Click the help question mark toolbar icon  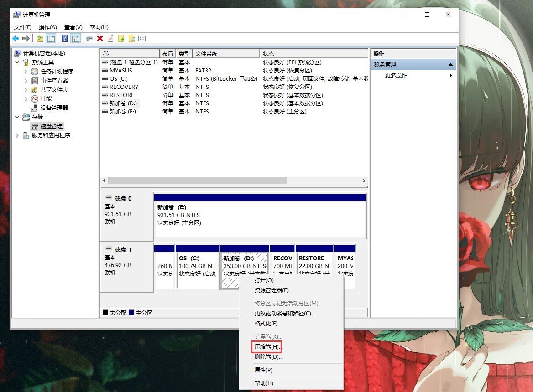pyautogui.click(x=64, y=38)
